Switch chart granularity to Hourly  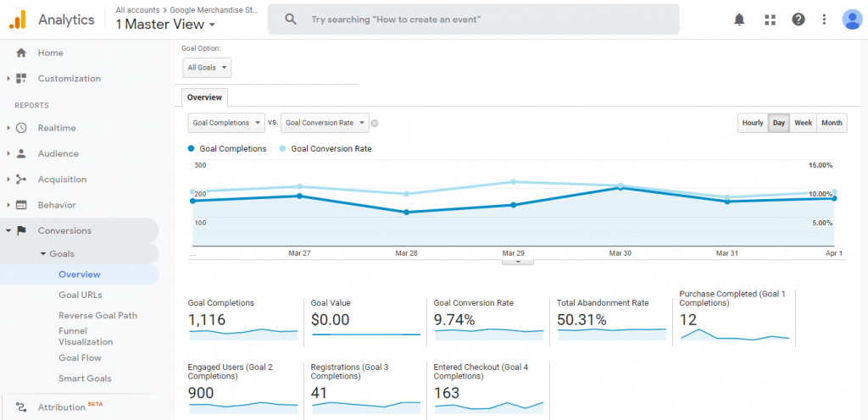point(752,123)
